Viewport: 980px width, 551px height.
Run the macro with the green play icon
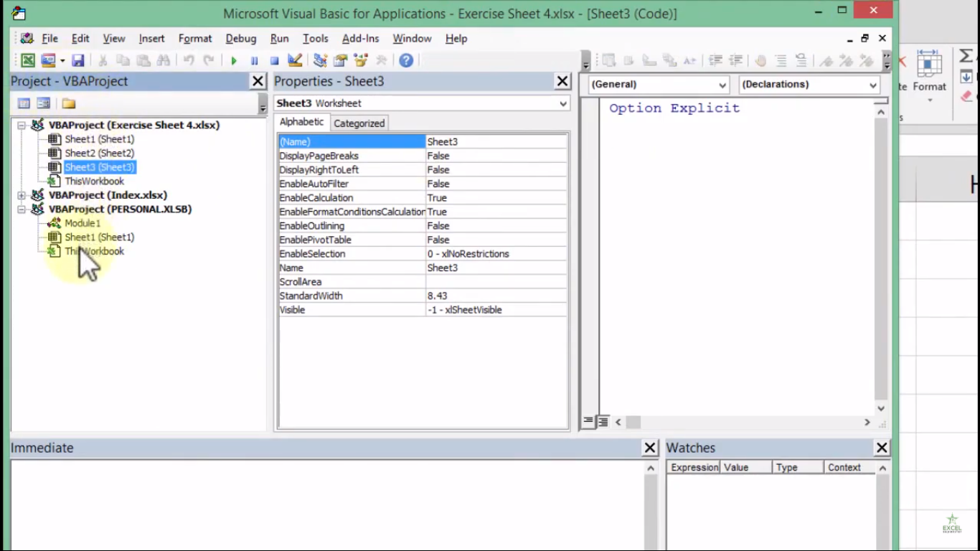click(x=234, y=61)
